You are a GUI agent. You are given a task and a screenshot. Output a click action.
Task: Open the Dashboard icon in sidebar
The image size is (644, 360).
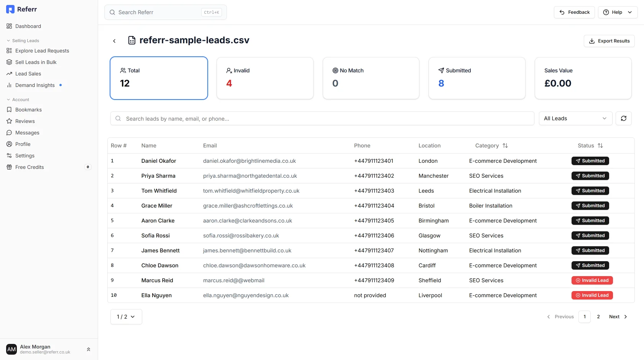9,26
